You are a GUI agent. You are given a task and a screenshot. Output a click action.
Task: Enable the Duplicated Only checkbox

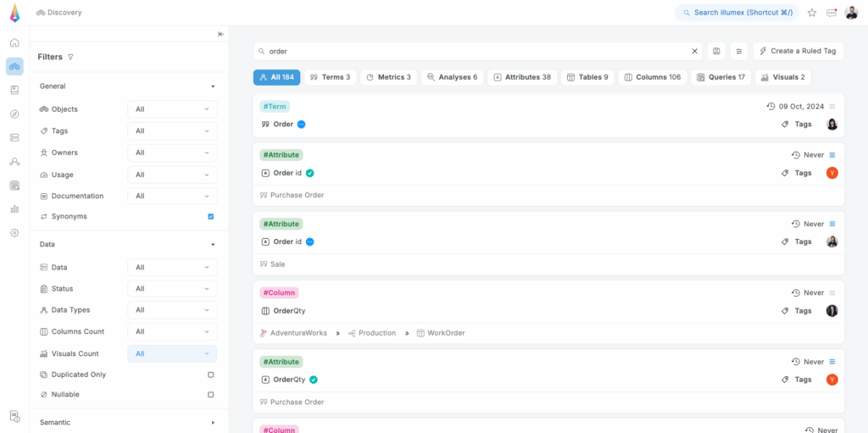(x=211, y=375)
